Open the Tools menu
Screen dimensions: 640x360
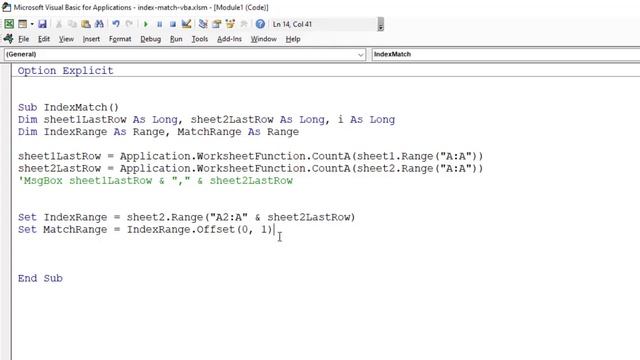coord(200,39)
